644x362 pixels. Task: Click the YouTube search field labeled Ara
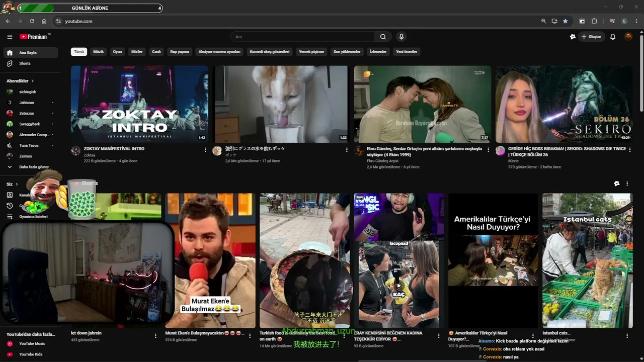point(302,37)
